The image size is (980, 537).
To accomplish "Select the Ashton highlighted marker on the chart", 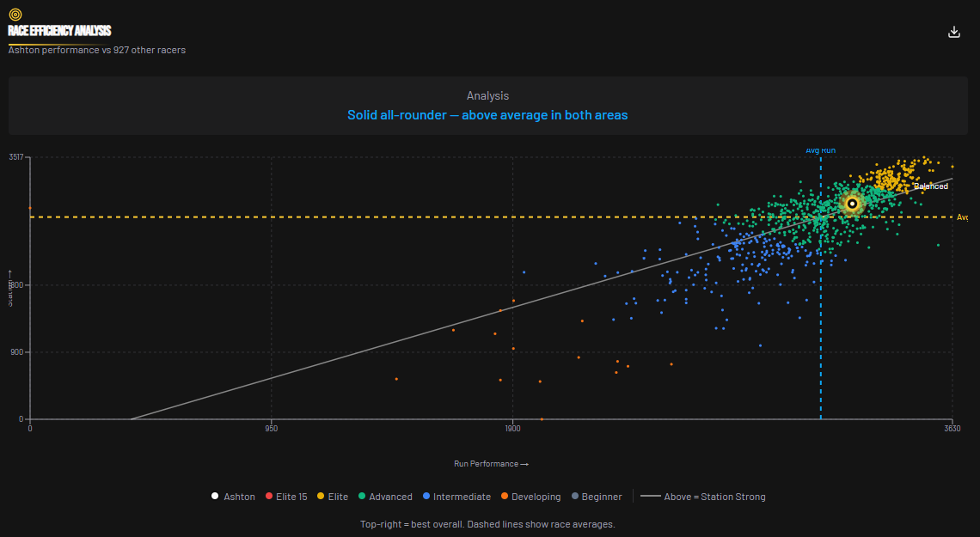I will (x=852, y=204).
